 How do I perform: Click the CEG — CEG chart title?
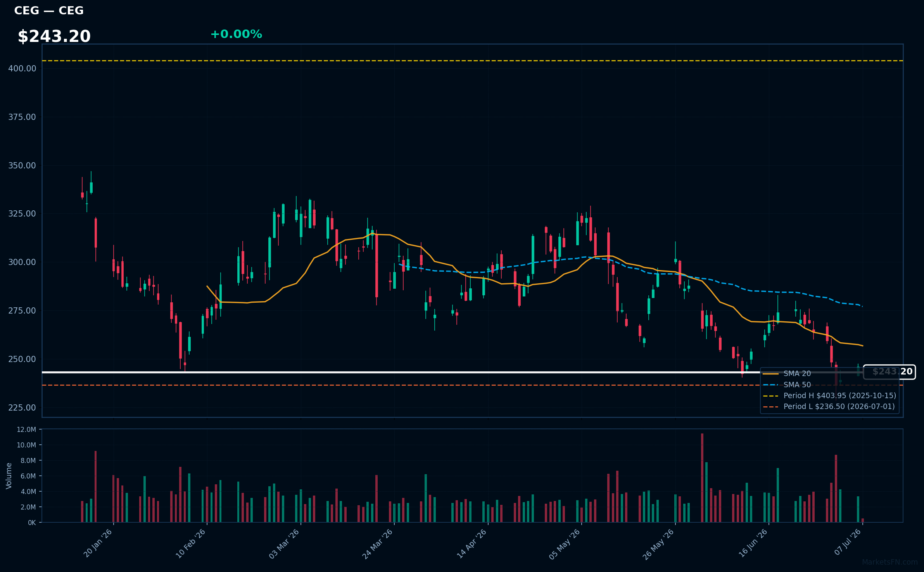tap(49, 10)
